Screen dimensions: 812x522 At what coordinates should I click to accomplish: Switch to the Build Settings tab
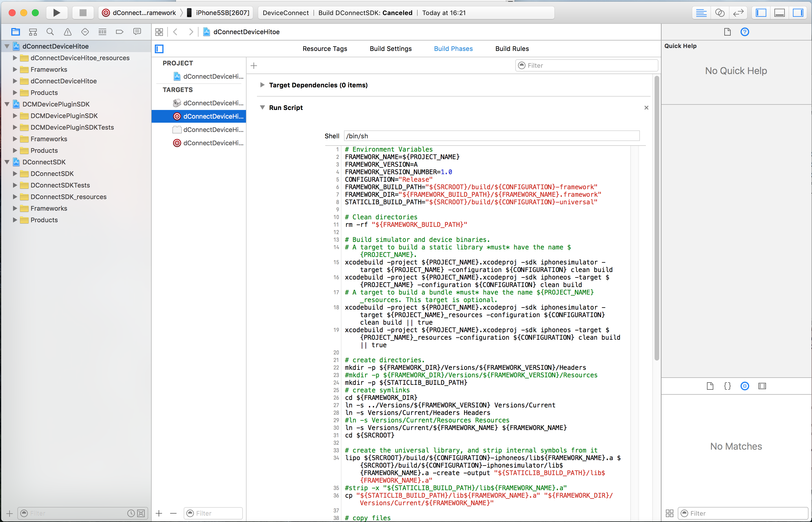390,49
